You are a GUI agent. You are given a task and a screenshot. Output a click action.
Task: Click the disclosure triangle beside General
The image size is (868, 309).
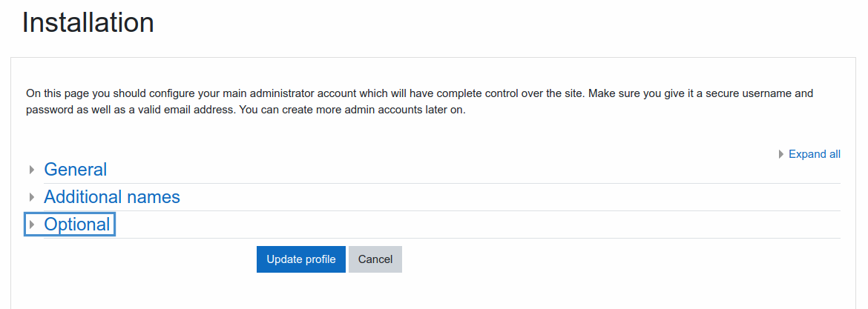[32, 170]
